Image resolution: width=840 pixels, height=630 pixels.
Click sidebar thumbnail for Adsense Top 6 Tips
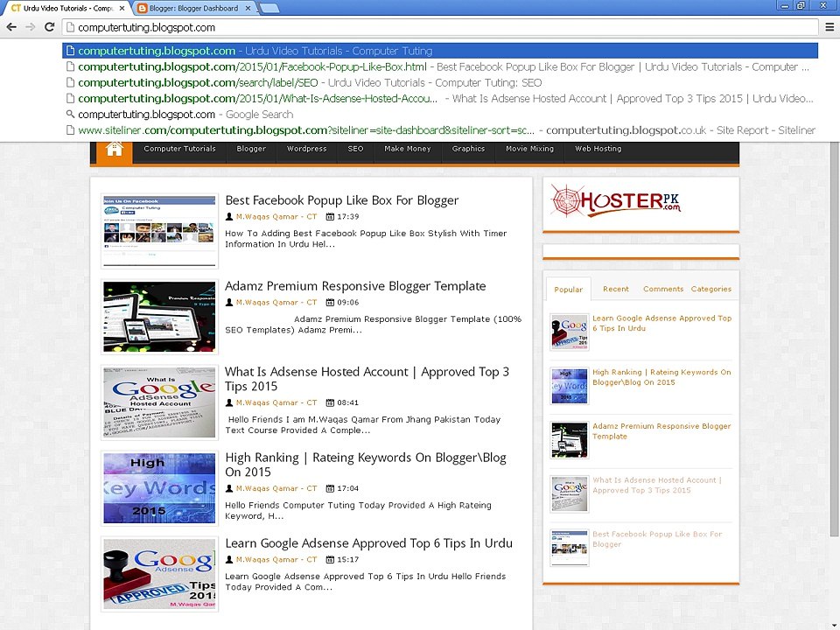(570, 332)
